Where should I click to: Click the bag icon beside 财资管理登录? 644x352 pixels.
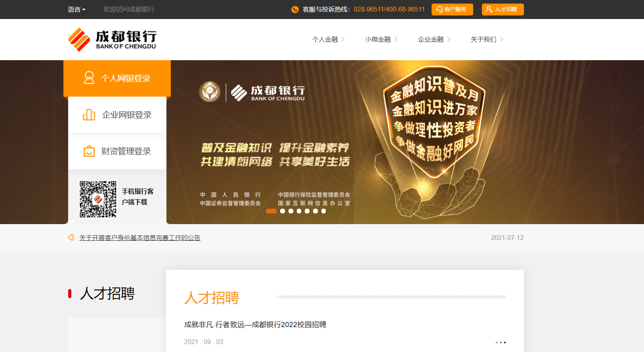click(89, 151)
